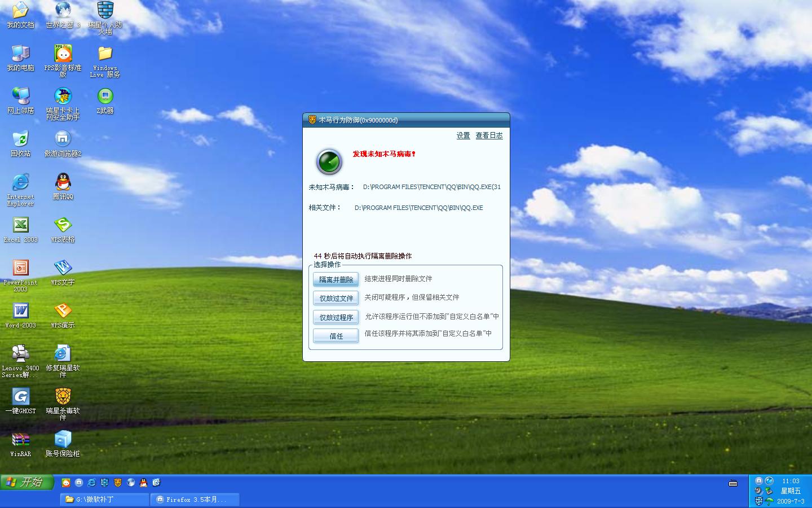Open the Windows Live 服务 folder
812x508 pixels.
(105, 61)
